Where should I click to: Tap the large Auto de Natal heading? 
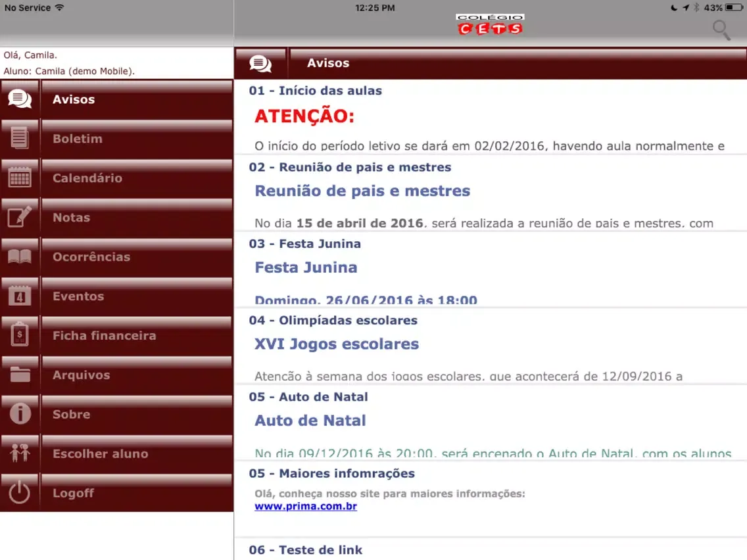coord(310,421)
